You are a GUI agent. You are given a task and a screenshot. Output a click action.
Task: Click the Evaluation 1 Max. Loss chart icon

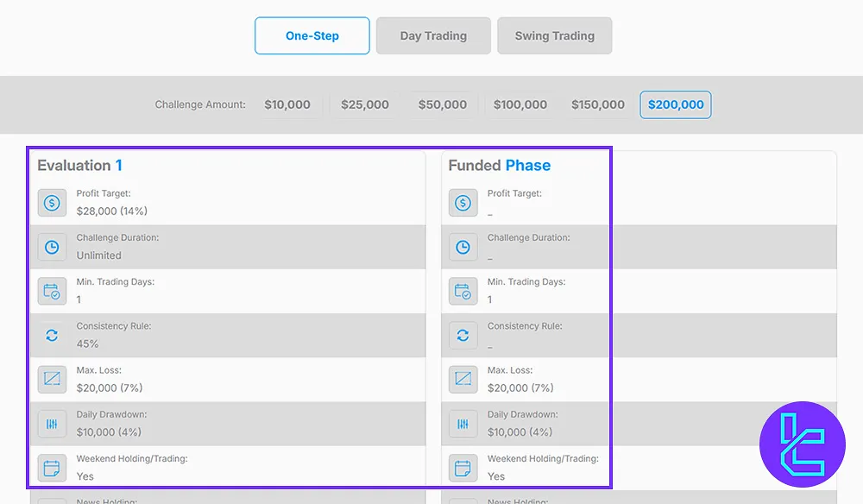click(52, 379)
